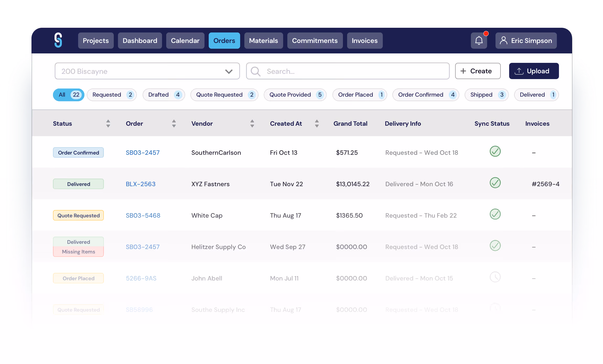Click sync checkmark for White Cap order
The width and height of the screenshot is (603, 364).
tap(495, 214)
